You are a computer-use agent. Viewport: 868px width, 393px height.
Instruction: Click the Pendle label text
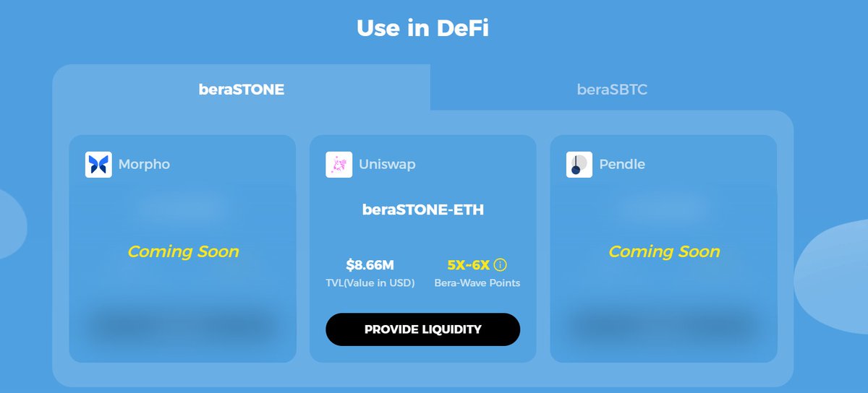coord(622,165)
